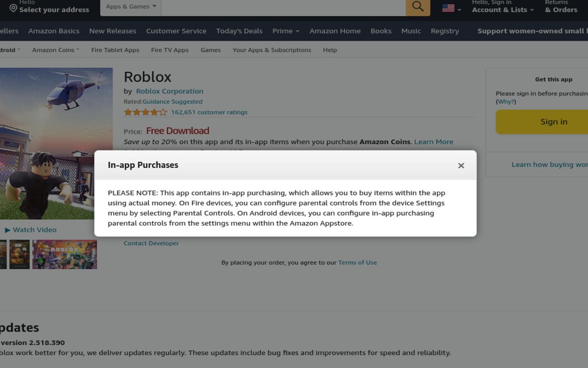The image size is (588, 368).
Task: Click the Why? link
Action: (506, 102)
